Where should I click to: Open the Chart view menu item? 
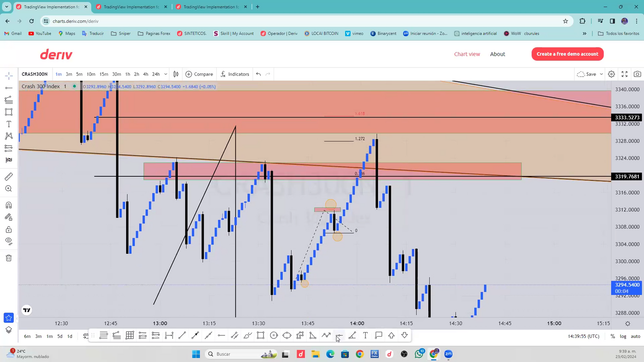coord(467,54)
